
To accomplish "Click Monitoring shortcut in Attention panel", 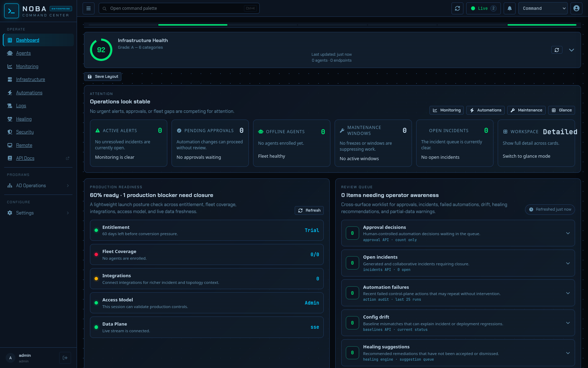I will [x=447, y=110].
